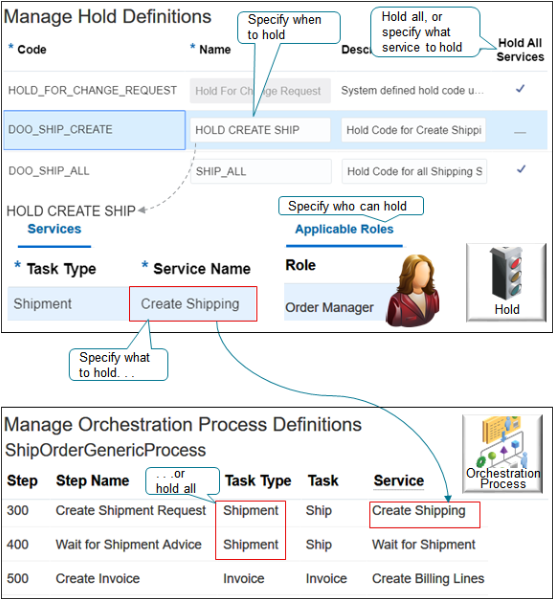Click the Shipment task type in step 400
The height and width of the screenshot is (600, 554).
[251, 545]
